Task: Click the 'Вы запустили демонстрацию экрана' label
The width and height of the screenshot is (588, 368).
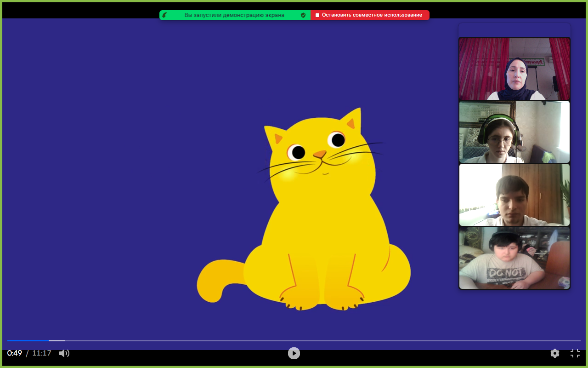Action: [234, 15]
